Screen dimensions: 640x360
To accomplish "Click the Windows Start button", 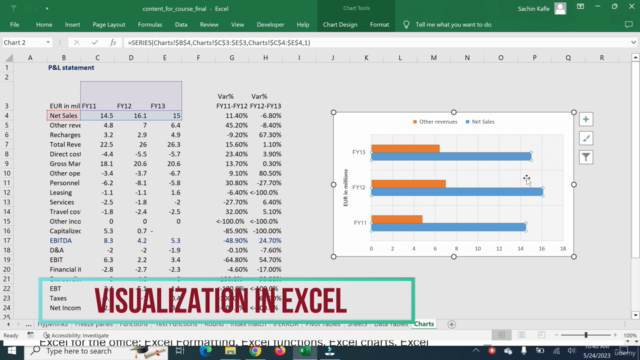I will (x=11, y=351).
